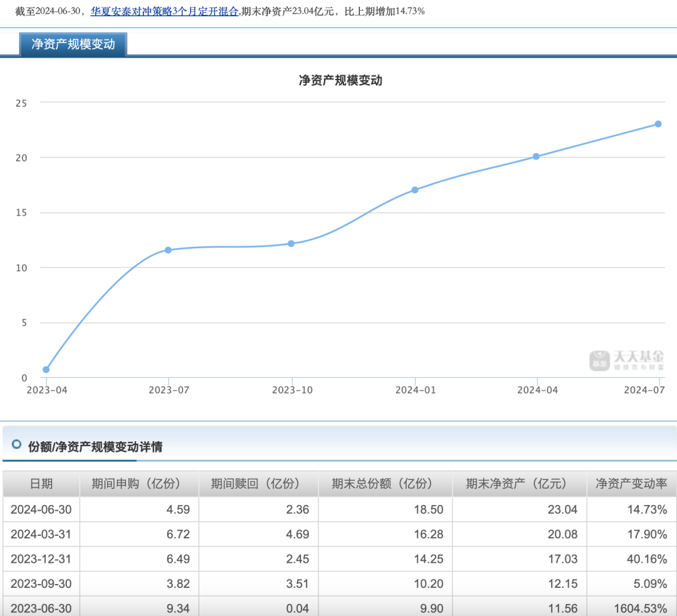The height and width of the screenshot is (616, 677).
Task: Click the 期末净资产（亿元） column header
Action: click(519, 483)
